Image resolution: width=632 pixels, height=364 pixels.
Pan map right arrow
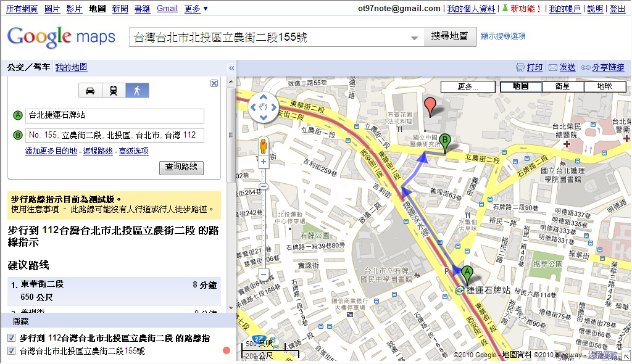tap(273, 107)
